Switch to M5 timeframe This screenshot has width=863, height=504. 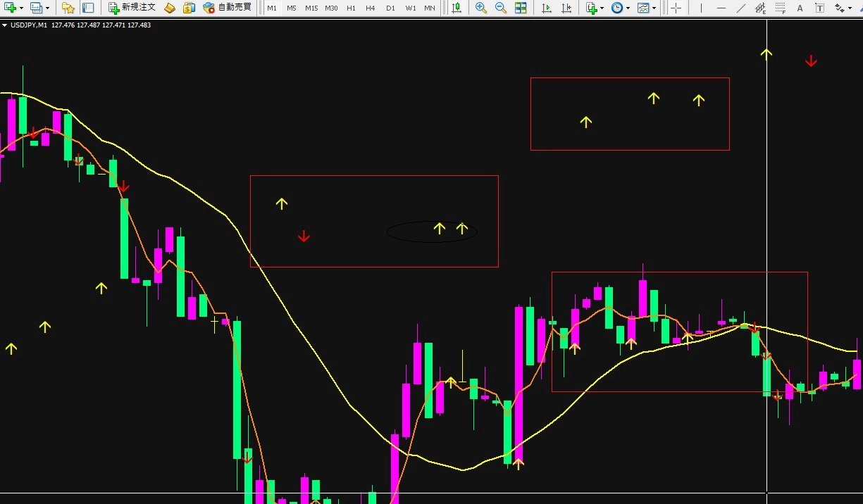(292, 8)
